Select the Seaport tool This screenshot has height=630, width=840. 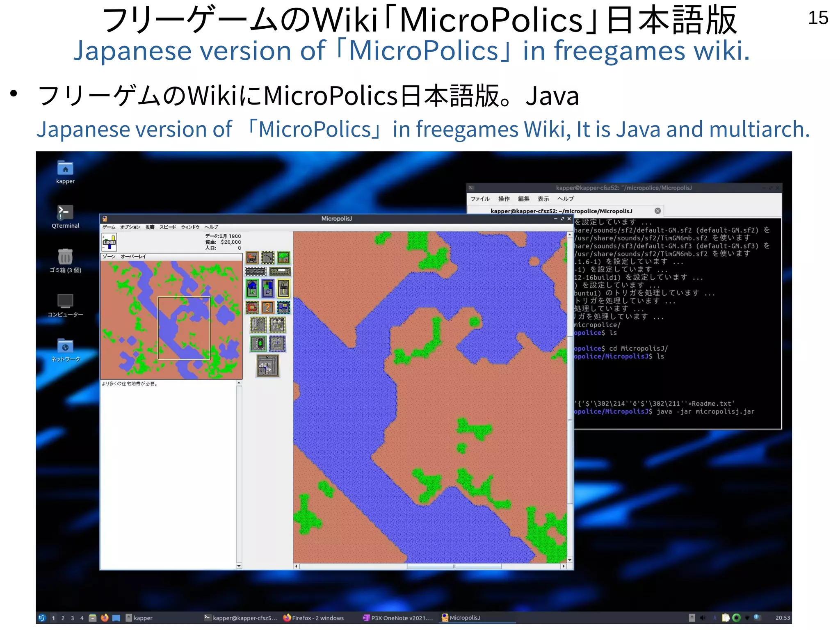click(278, 344)
